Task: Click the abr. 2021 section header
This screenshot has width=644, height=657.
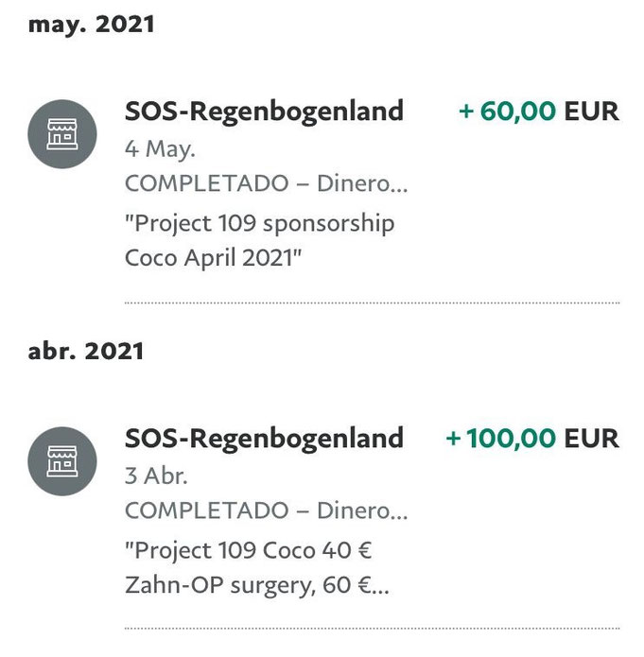Action: [x=86, y=351]
